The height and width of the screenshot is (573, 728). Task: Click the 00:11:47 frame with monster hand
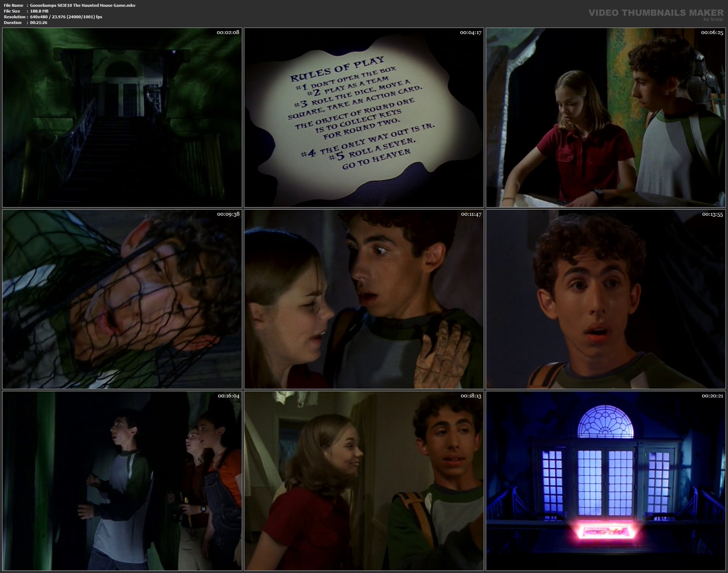pos(364,299)
